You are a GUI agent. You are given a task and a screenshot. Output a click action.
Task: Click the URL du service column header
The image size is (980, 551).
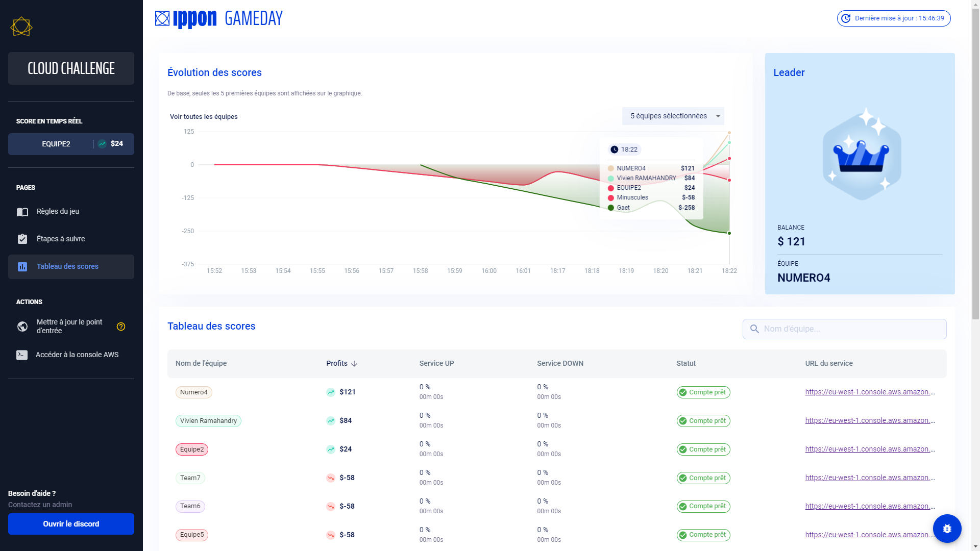(829, 364)
